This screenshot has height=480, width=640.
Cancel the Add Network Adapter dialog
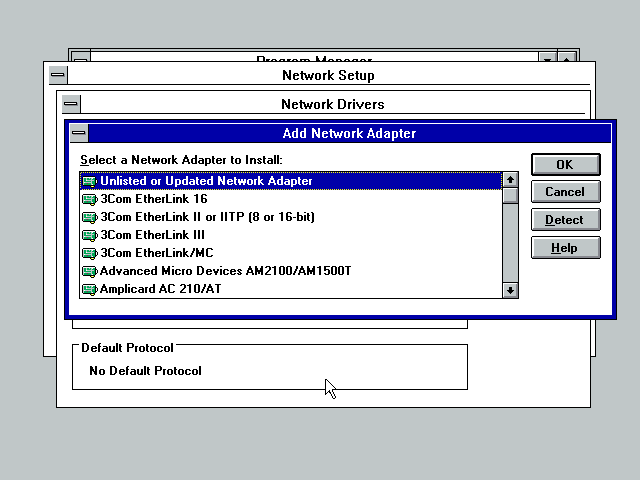[566, 192]
